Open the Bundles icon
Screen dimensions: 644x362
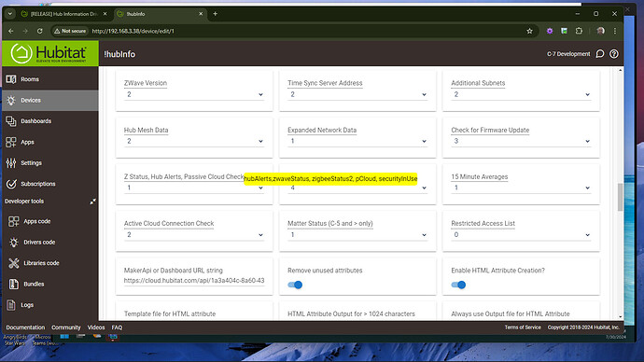(14, 284)
